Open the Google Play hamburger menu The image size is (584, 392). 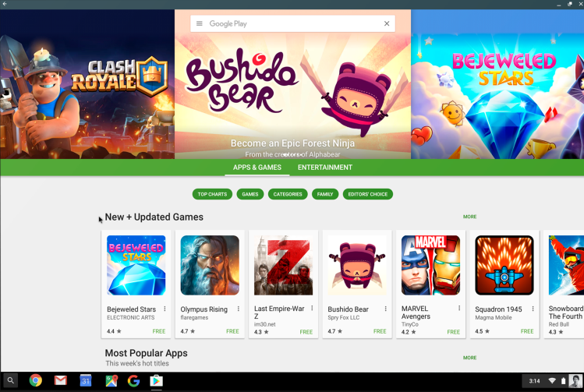(x=200, y=23)
